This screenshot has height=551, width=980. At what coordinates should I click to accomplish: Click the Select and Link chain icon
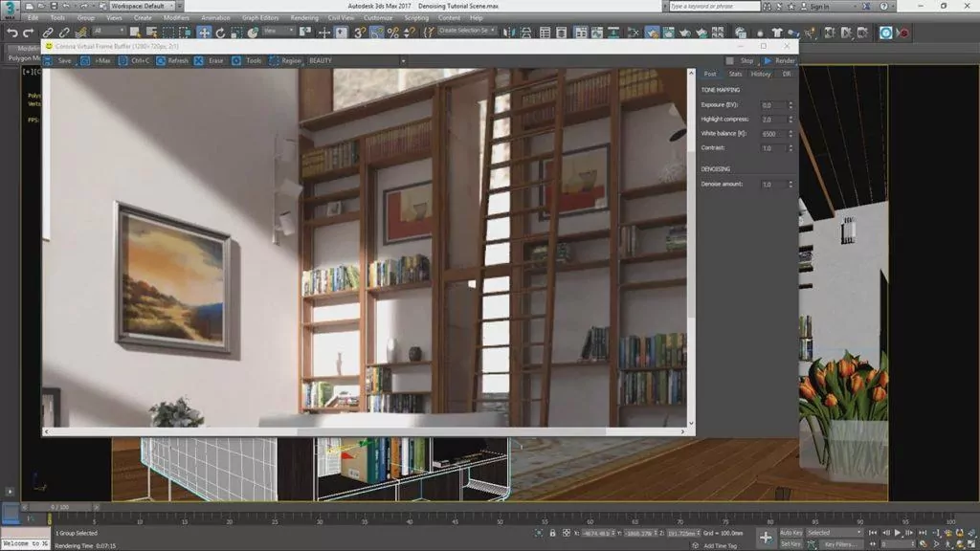click(x=47, y=33)
